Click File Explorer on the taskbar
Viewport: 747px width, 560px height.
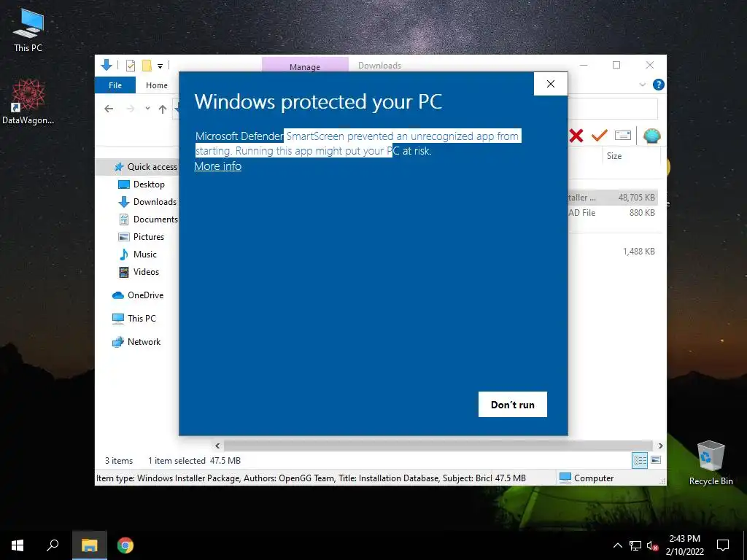pos(90,545)
